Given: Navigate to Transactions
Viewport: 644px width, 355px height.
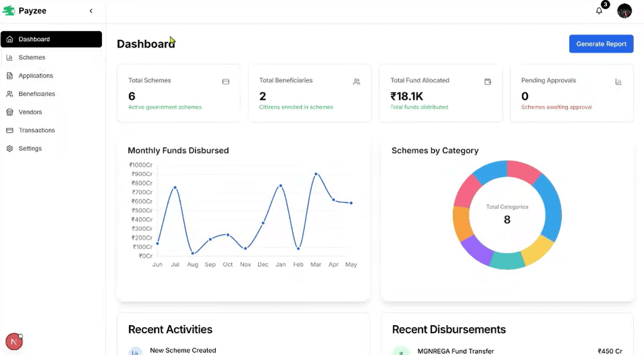Looking at the screenshot, I should coord(36,130).
